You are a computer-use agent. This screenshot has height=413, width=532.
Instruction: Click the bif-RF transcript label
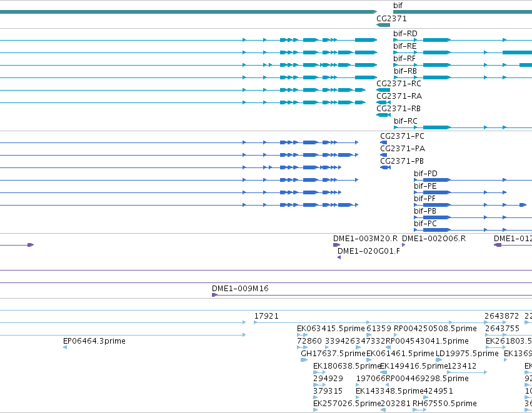[x=404, y=59]
